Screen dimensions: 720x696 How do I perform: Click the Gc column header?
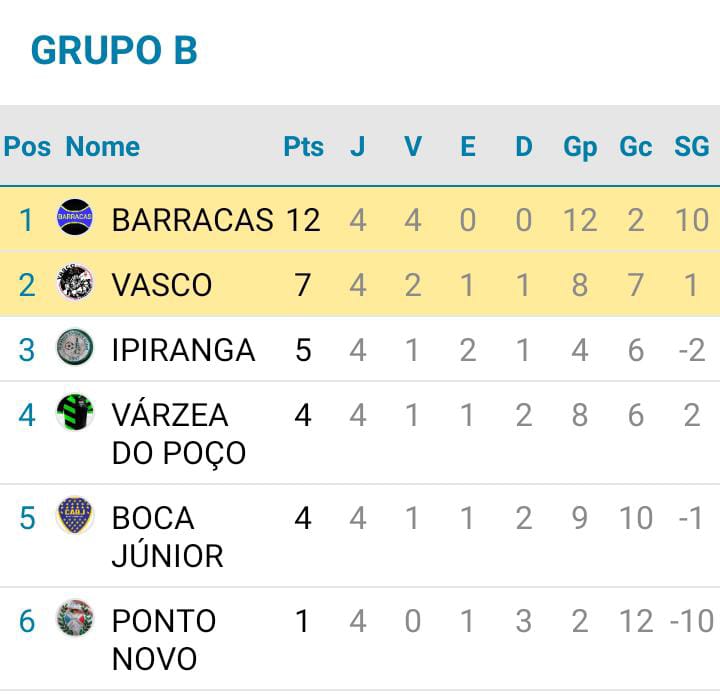(636, 146)
